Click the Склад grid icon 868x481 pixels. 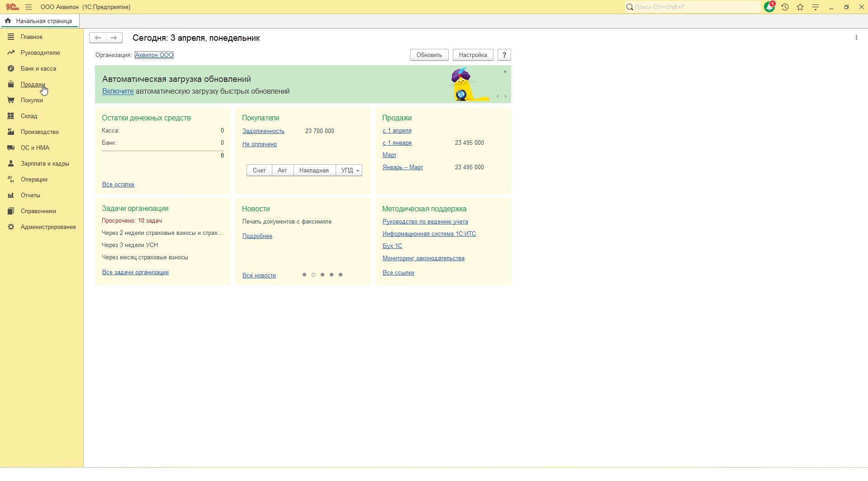point(11,116)
